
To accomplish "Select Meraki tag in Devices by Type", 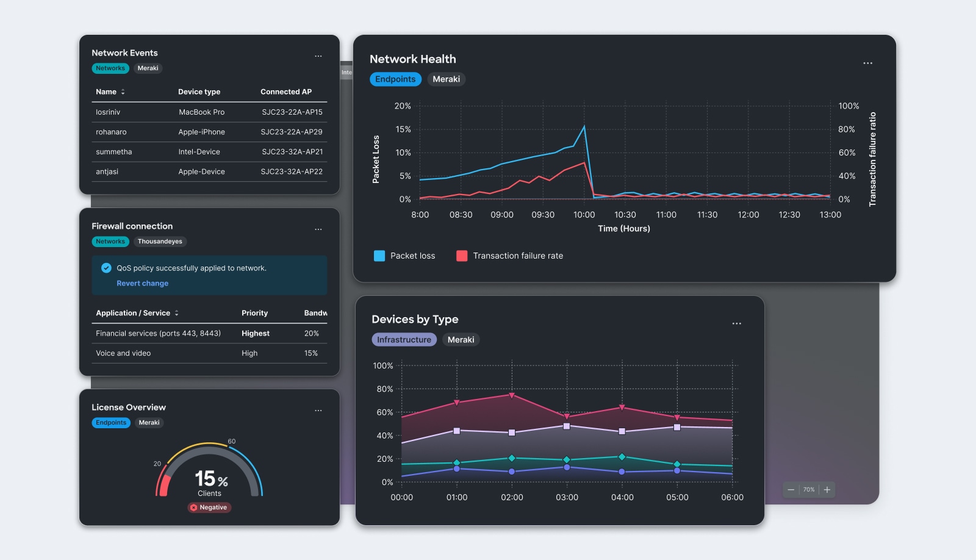I will (461, 340).
